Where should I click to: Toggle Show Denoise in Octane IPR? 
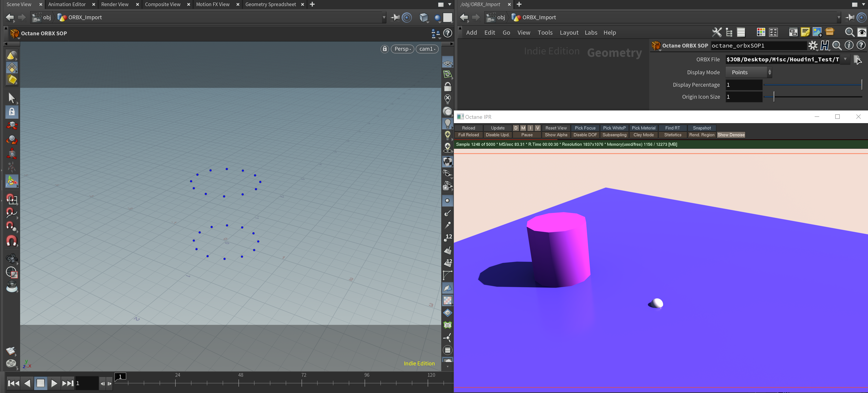pos(731,135)
